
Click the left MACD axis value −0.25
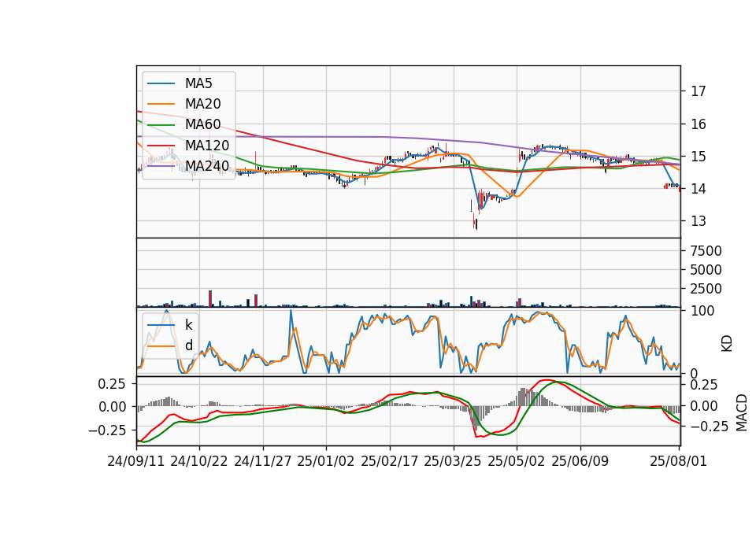[x=106, y=430]
